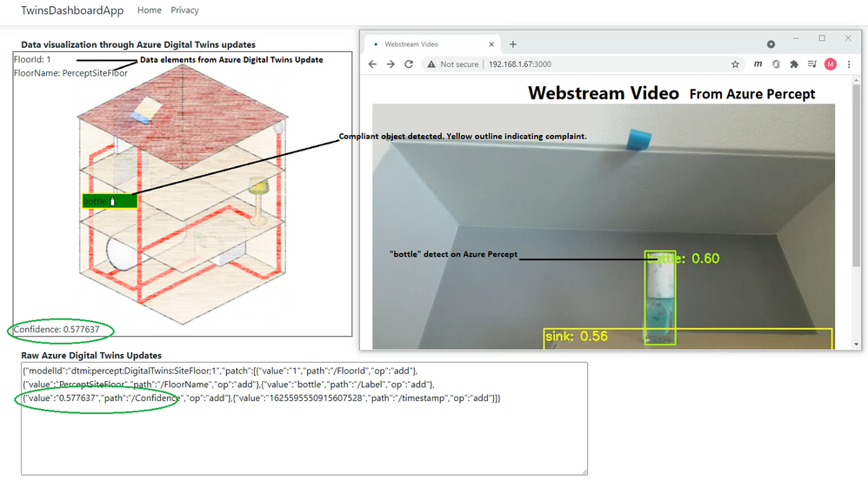Click the 'sink: 0.56' detection label
Image resolution: width=868 pixels, height=489 pixels.
click(577, 336)
